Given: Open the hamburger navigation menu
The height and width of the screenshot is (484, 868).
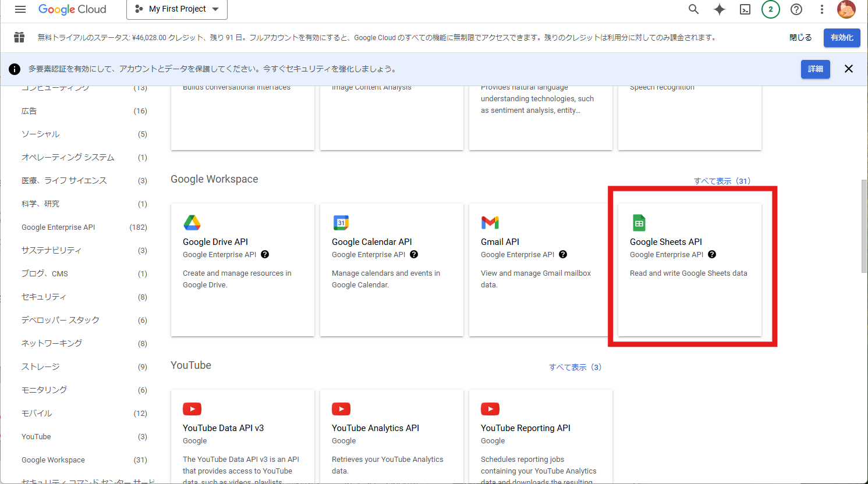Looking at the screenshot, I should point(20,9).
